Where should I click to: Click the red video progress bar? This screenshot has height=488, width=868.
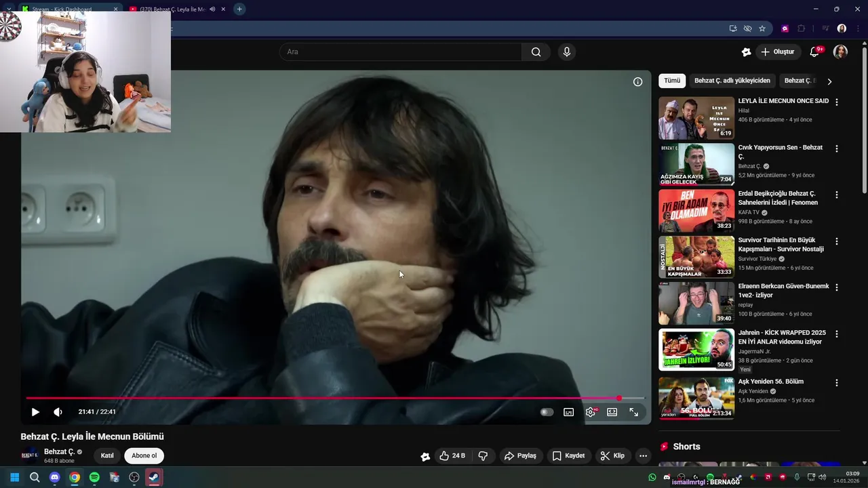point(335,398)
